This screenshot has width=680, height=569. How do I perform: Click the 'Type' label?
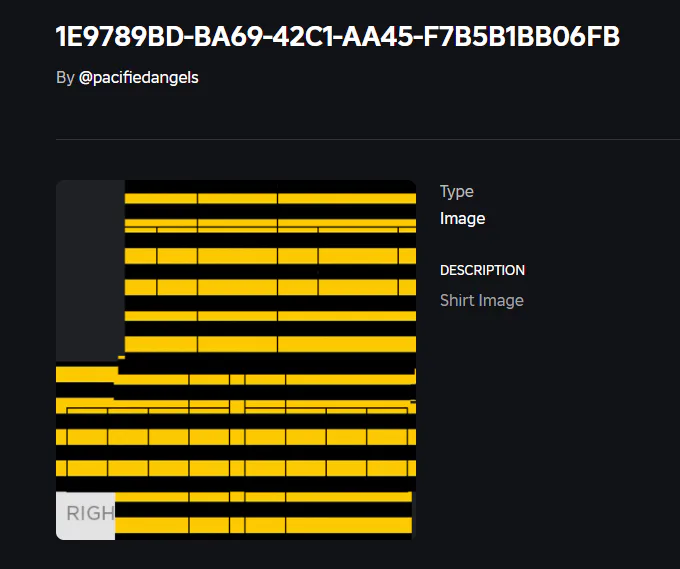coord(457,191)
